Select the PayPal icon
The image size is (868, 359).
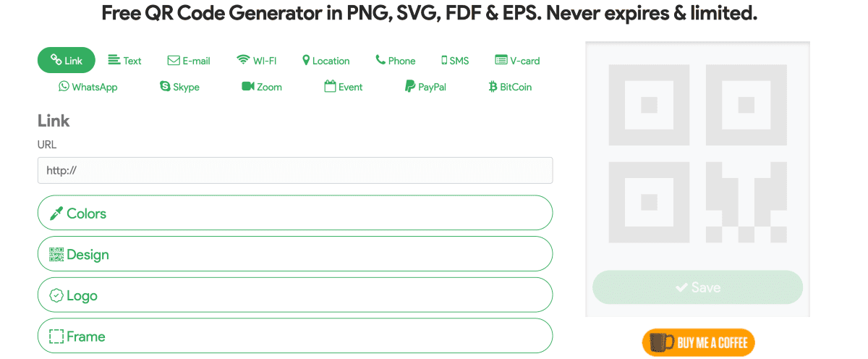point(410,87)
